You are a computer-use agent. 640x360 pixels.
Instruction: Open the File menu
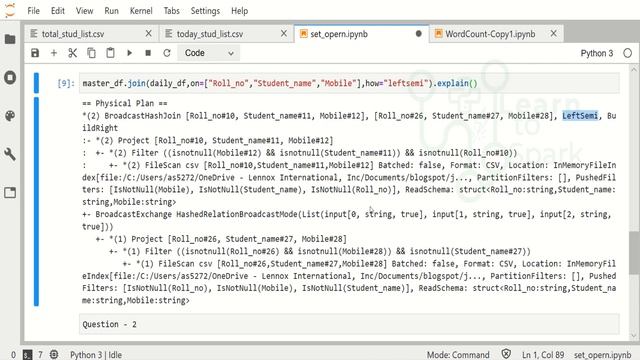click(x=33, y=11)
